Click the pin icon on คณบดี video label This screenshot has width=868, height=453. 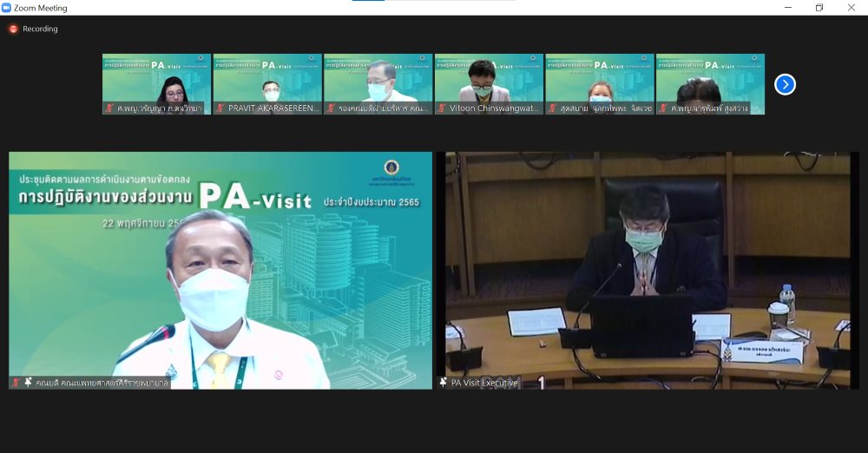pos(28,382)
